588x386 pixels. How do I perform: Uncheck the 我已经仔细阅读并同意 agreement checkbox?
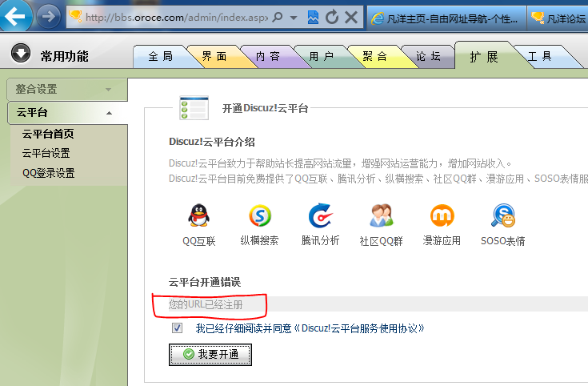[x=177, y=328]
